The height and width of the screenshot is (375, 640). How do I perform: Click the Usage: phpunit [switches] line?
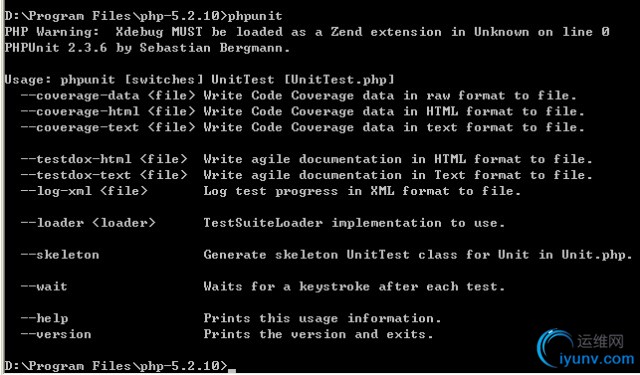pyautogui.click(x=200, y=80)
